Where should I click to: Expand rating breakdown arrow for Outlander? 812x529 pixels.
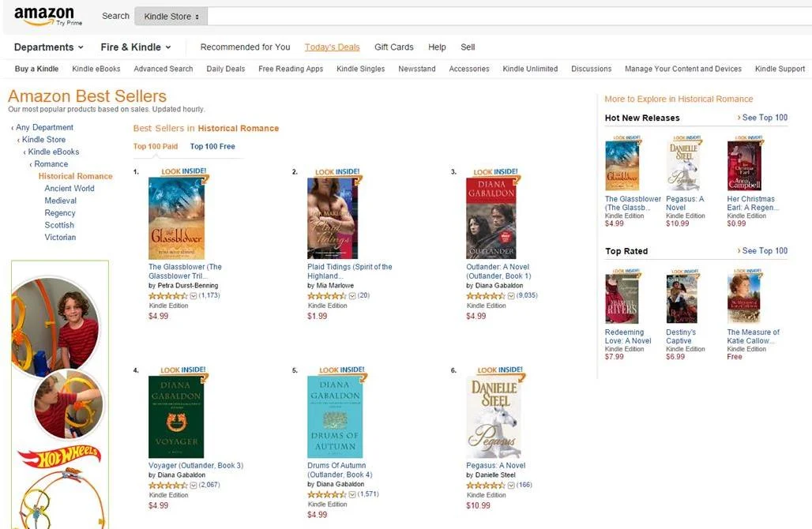(511, 296)
